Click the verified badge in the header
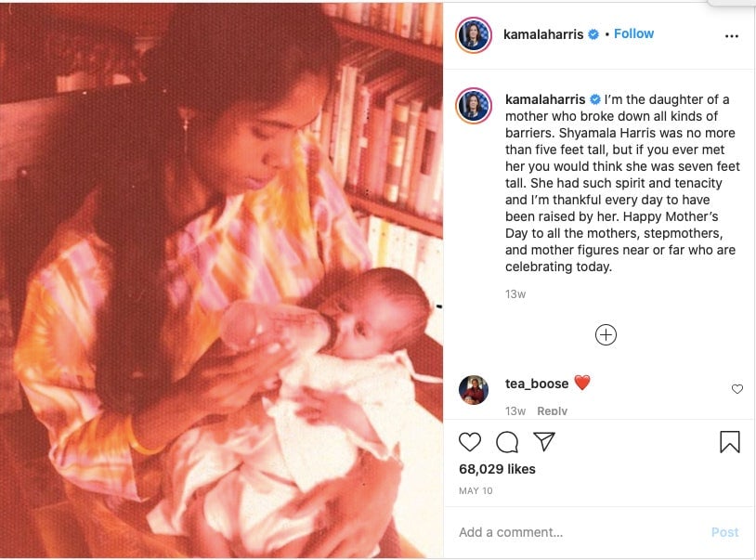756x560 pixels. tap(593, 34)
